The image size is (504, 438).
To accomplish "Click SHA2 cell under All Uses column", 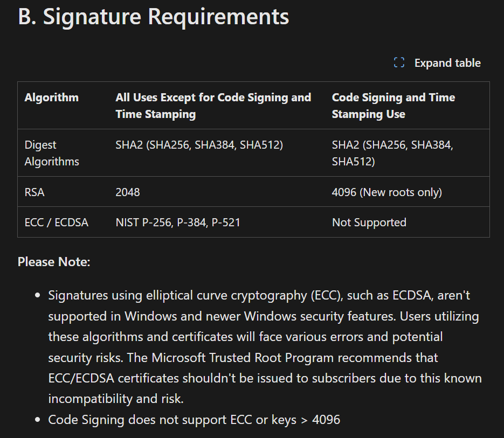I will (x=199, y=145).
